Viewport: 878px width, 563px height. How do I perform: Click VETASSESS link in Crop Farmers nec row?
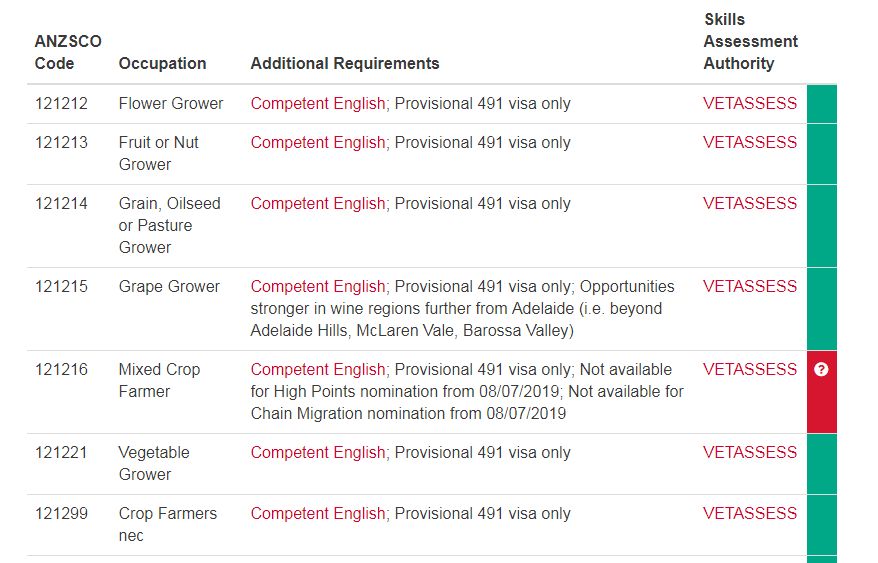750,514
